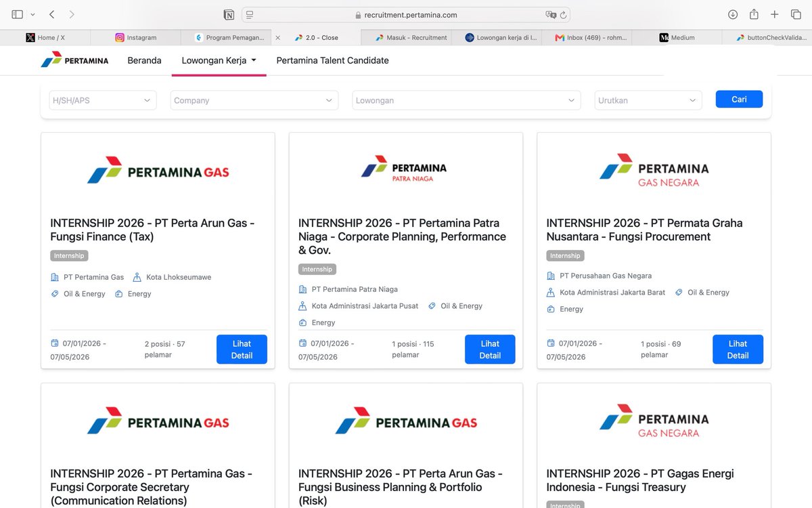Open the H/SH/APS filter dropdown
The height and width of the screenshot is (508, 812).
[x=102, y=100]
